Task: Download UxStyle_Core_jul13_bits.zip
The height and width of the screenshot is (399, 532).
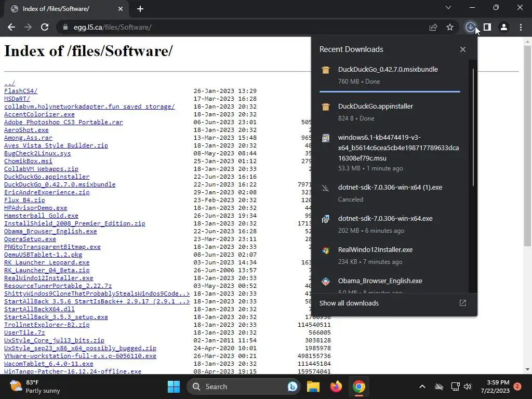Action: click(54, 341)
